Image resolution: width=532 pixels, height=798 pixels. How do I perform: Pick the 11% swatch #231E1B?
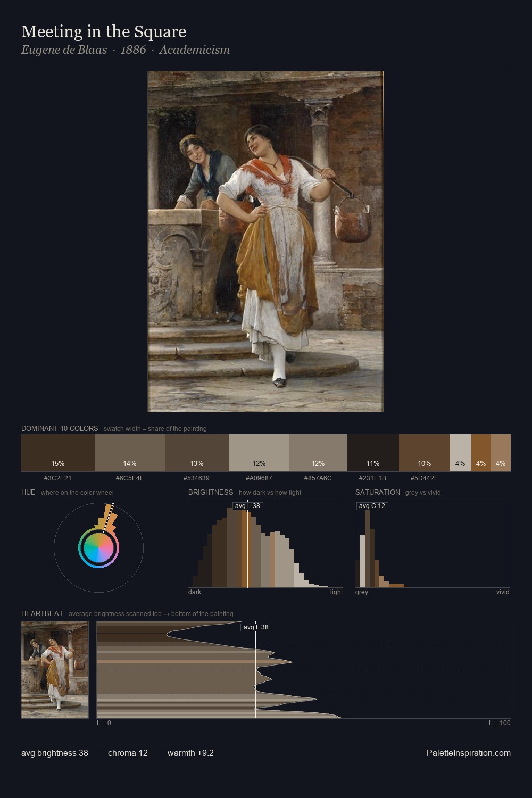(x=373, y=453)
